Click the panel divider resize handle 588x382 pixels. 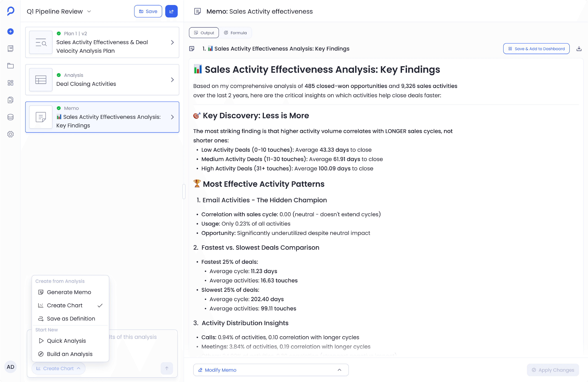[x=184, y=191]
